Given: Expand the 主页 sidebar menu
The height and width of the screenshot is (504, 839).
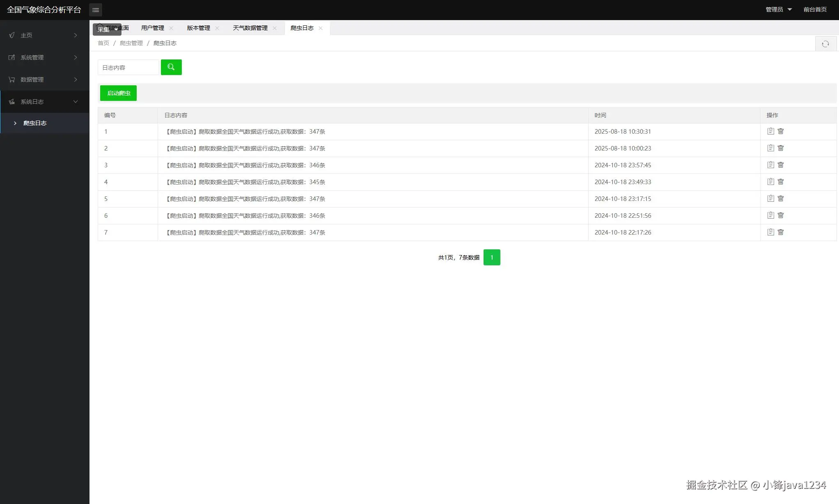Looking at the screenshot, I should pyautogui.click(x=44, y=35).
